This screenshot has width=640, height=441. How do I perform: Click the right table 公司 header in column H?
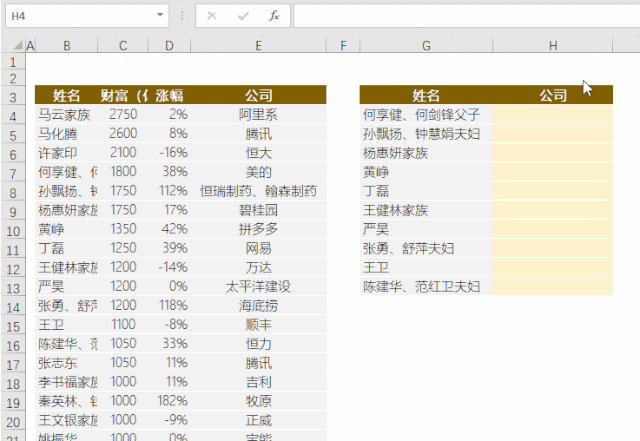pyautogui.click(x=553, y=95)
